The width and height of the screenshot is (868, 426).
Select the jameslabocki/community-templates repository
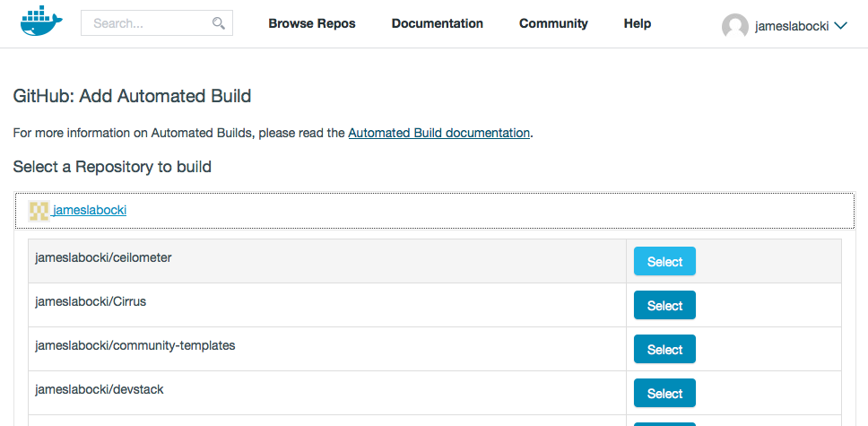[664, 350]
